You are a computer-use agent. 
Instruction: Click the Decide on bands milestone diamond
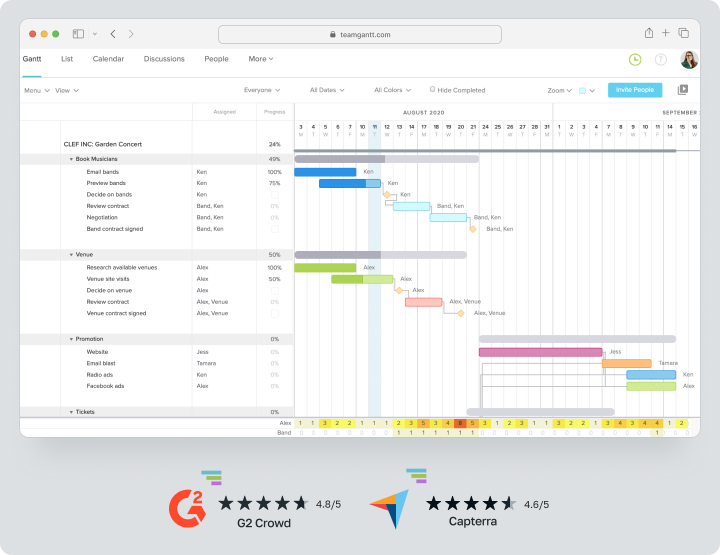[387, 195]
